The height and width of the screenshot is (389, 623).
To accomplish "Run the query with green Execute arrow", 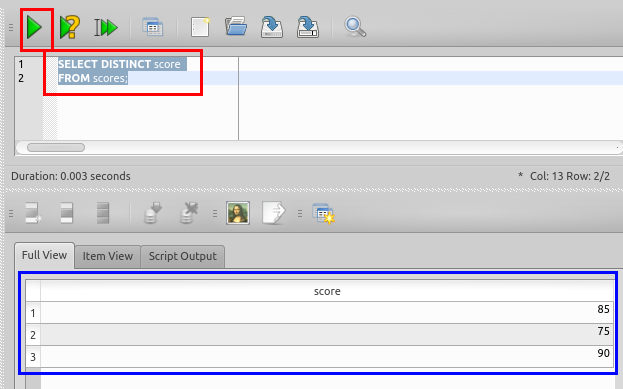I will 35,27.
